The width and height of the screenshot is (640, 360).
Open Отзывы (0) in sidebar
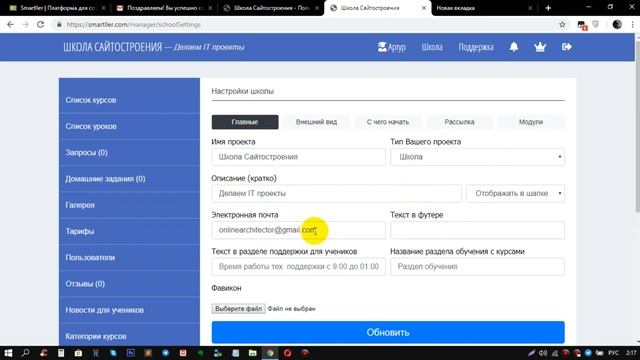(129, 284)
